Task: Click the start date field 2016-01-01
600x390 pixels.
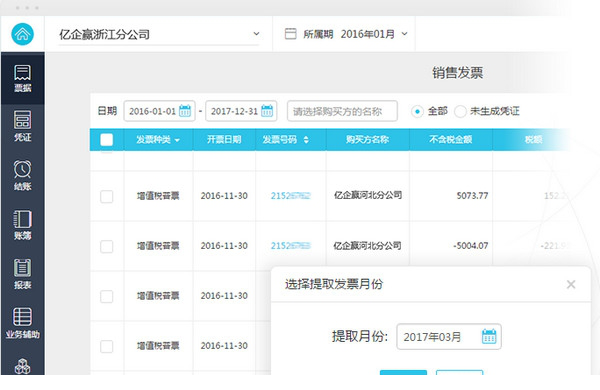Action: [x=159, y=111]
